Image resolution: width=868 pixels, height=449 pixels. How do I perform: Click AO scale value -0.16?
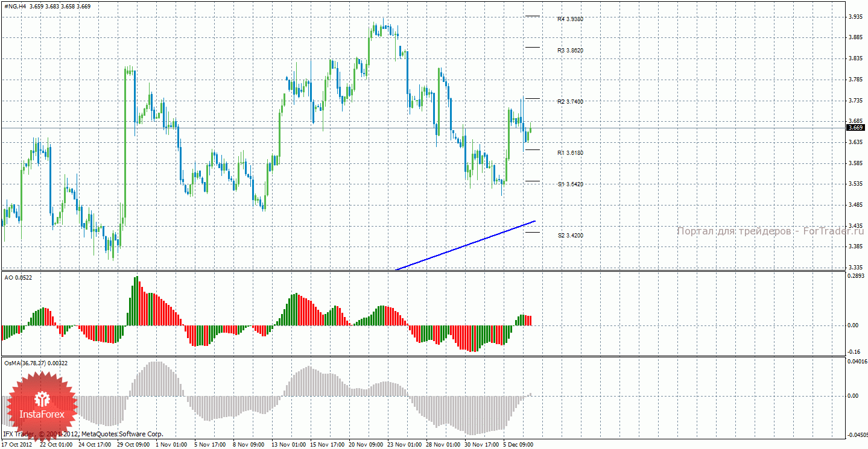pyautogui.click(x=855, y=352)
